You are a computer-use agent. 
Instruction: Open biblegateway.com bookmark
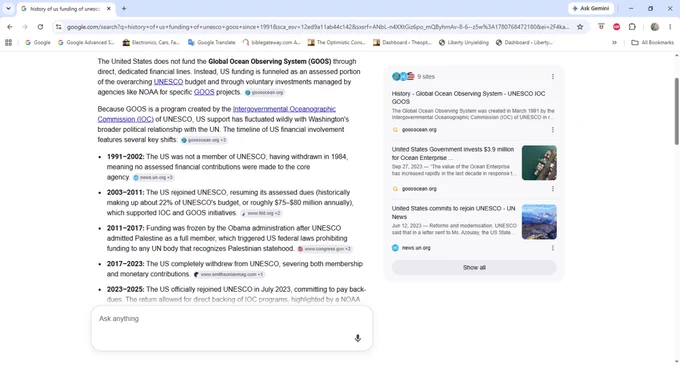271,42
